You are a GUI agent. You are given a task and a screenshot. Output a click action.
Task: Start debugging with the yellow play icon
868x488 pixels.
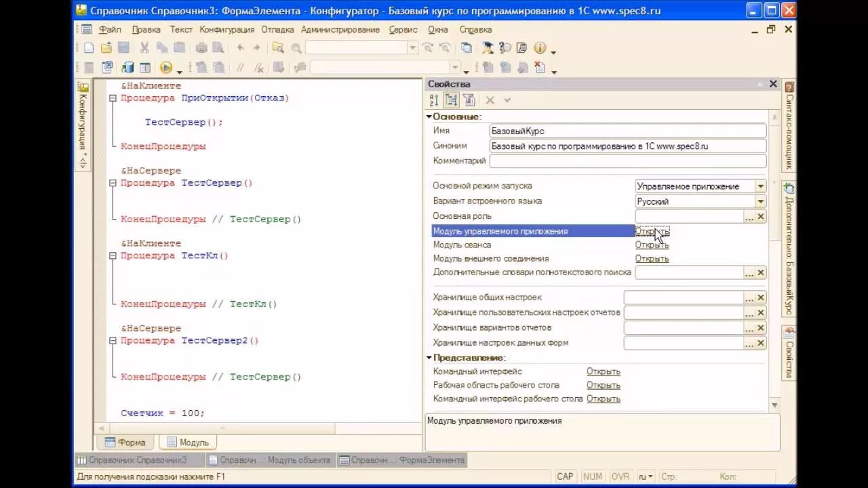tap(165, 68)
